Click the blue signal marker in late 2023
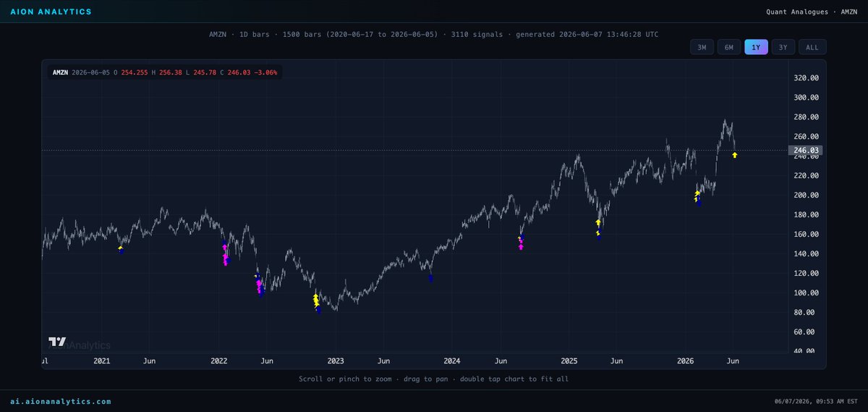868x412 pixels. click(431, 277)
